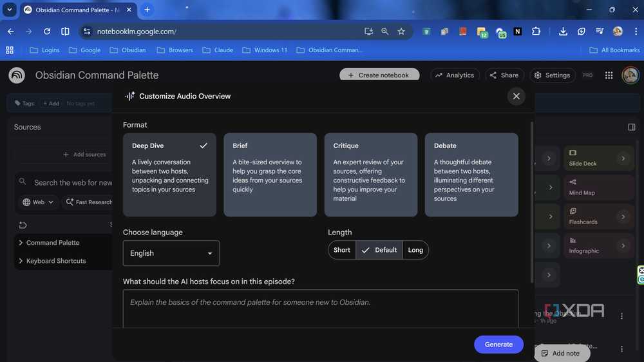Open the Infographic studio tile

click(599, 245)
